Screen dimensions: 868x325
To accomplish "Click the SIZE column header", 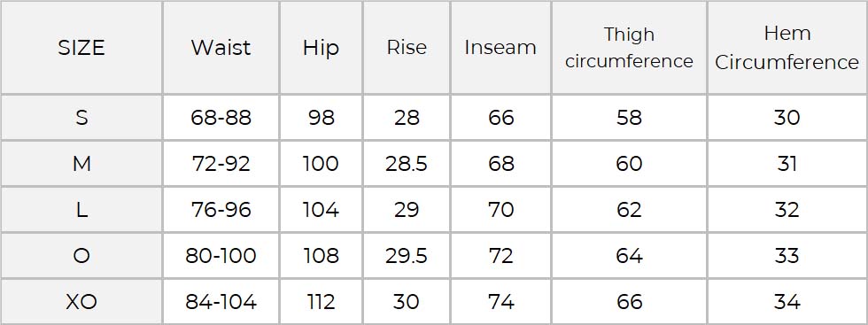I will pos(81,48).
